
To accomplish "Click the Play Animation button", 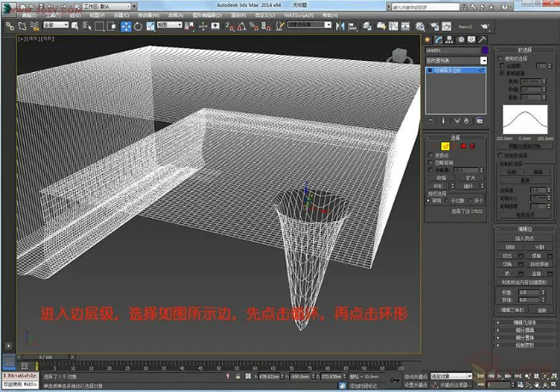I will (498, 376).
